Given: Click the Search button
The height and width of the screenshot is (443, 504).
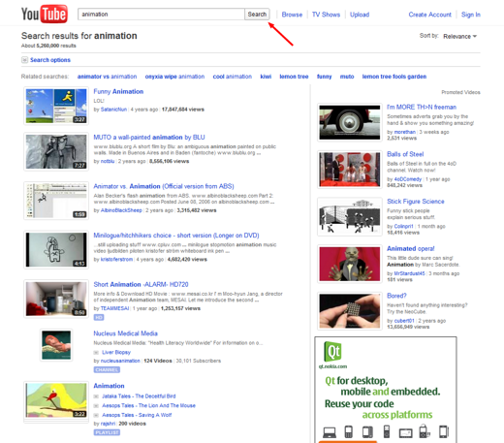Looking at the screenshot, I should click(x=257, y=15).
